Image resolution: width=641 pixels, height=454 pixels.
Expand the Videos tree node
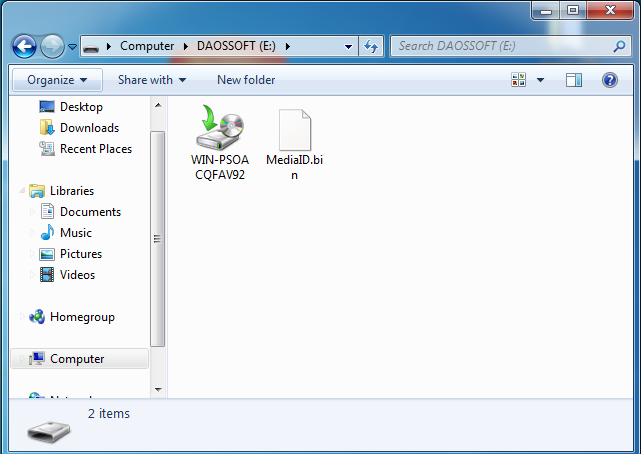tap(32, 275)
